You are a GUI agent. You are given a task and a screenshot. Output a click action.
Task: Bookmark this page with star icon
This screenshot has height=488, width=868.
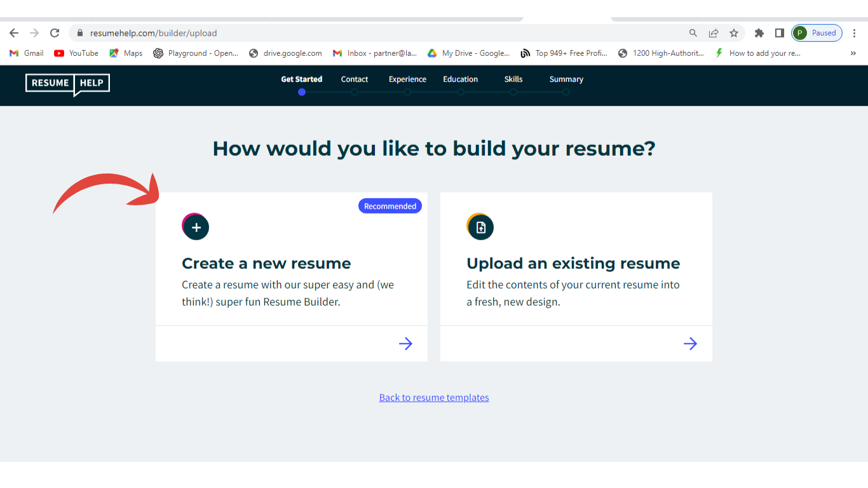tap(734, 33)
